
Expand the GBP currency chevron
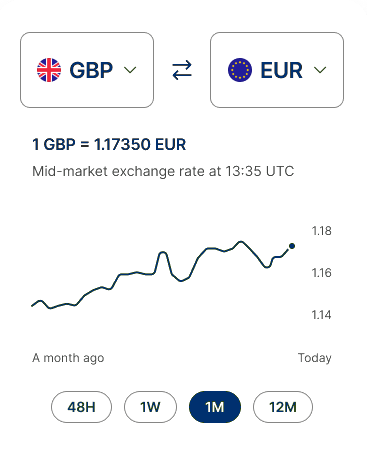point(130,70)
